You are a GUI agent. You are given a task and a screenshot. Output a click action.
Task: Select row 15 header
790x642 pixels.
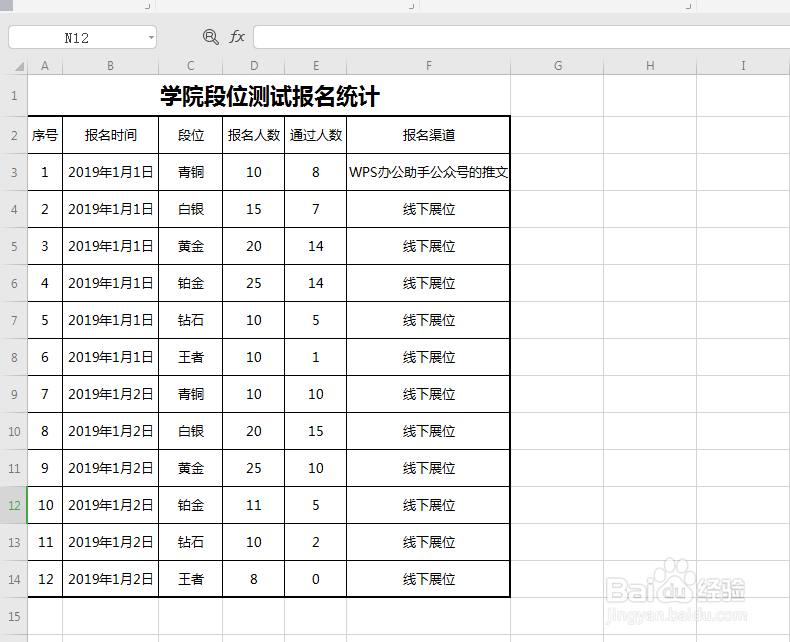pos(14,616)
